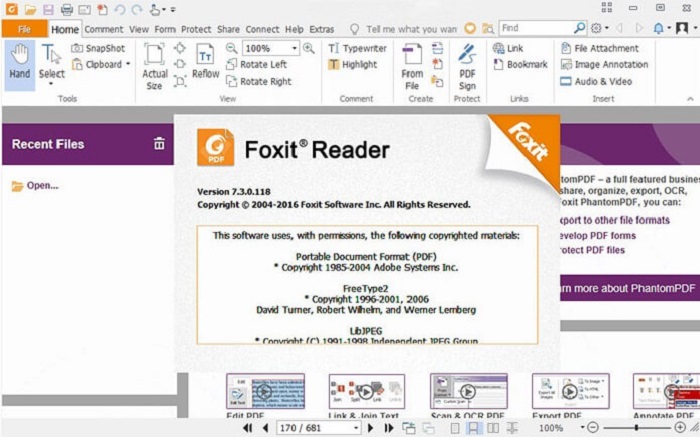
Task: Switch to the Comment tab
Action: 104,29
